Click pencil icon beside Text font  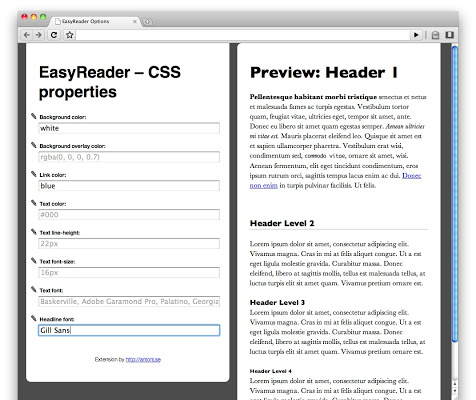tap(34, 289)
